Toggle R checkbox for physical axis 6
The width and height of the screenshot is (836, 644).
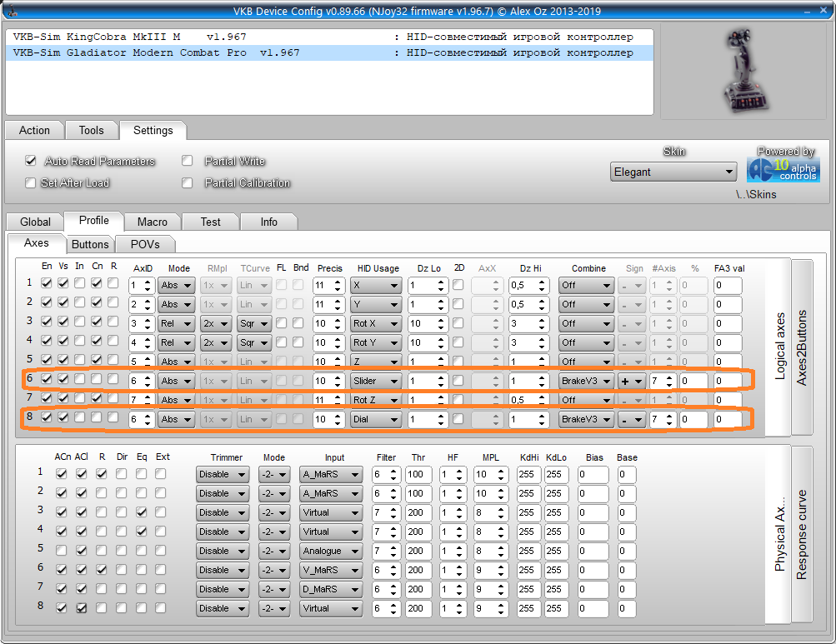102,569
